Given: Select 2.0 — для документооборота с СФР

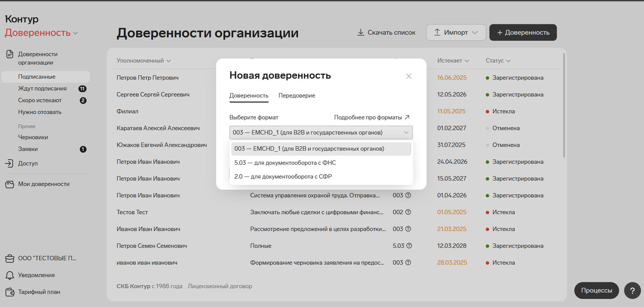Looking at the screenshot, I should click(321, 177).
